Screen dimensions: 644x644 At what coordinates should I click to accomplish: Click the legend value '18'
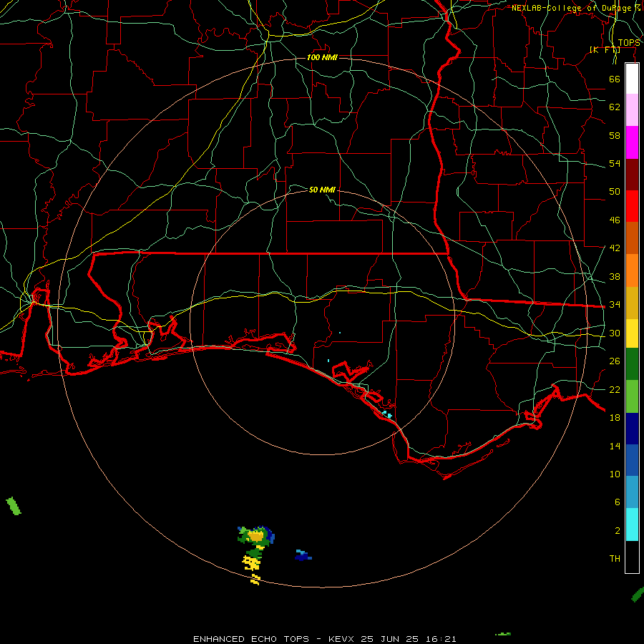point(615,418)
